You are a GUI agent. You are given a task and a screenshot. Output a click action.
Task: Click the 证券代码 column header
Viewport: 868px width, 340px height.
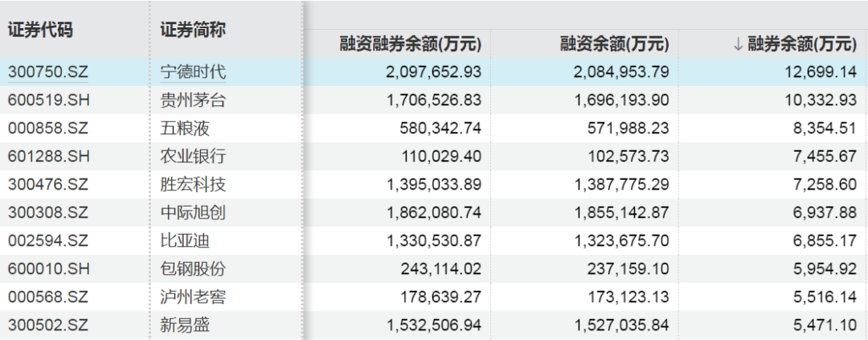[x=40, y=30]
